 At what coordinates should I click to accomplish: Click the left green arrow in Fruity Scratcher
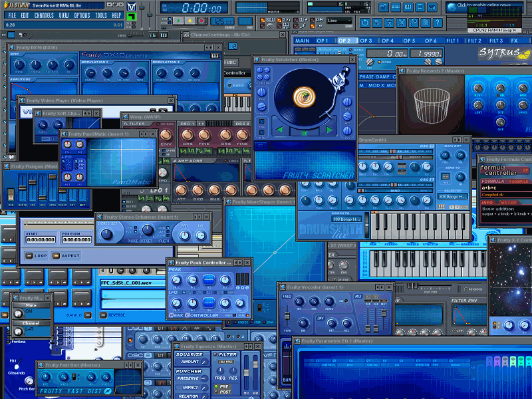coord(280,129)
